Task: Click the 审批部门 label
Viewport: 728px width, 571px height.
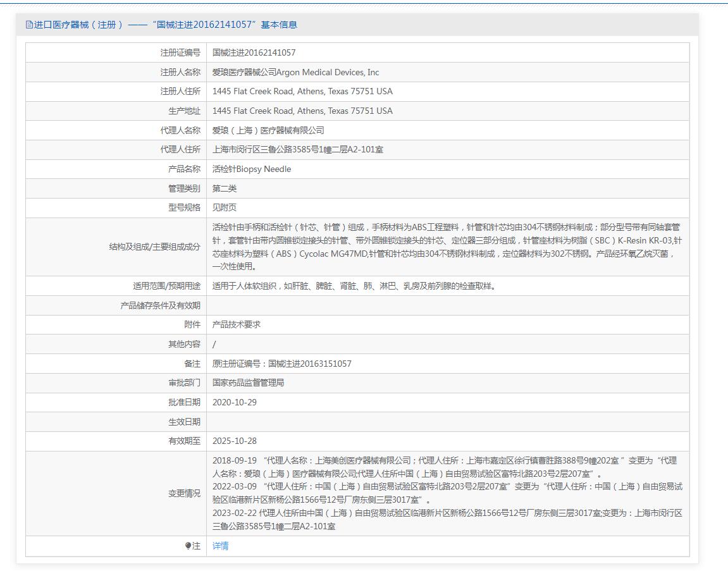Action: click(184, 383)
